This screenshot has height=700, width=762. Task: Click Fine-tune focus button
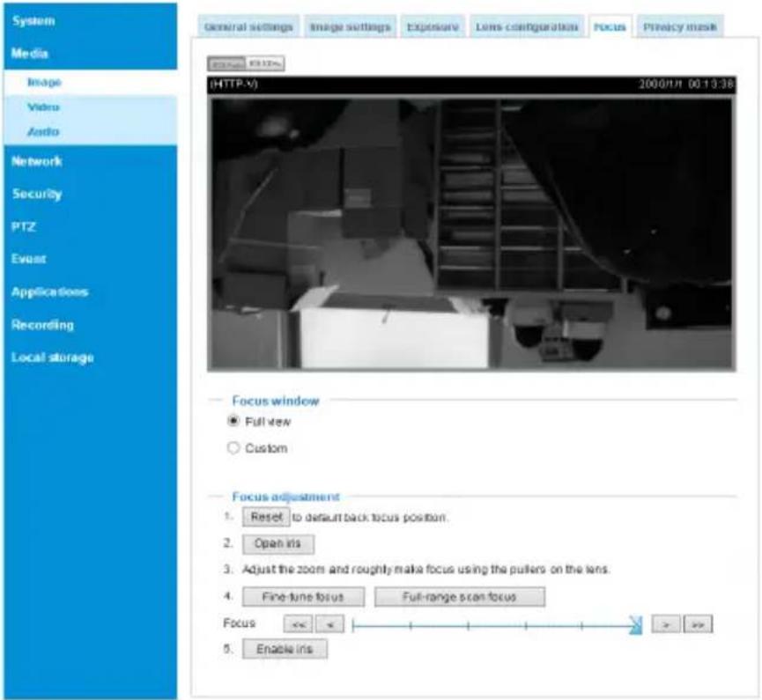pos(303,596)
